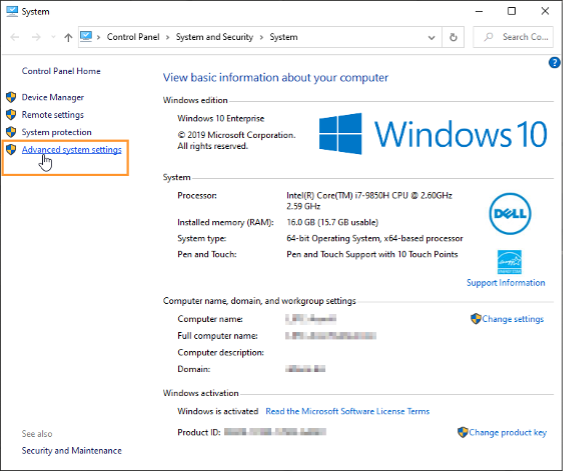
Task: Expand chevron after Control Panel breadcrumb
Action: pos(167,37)
